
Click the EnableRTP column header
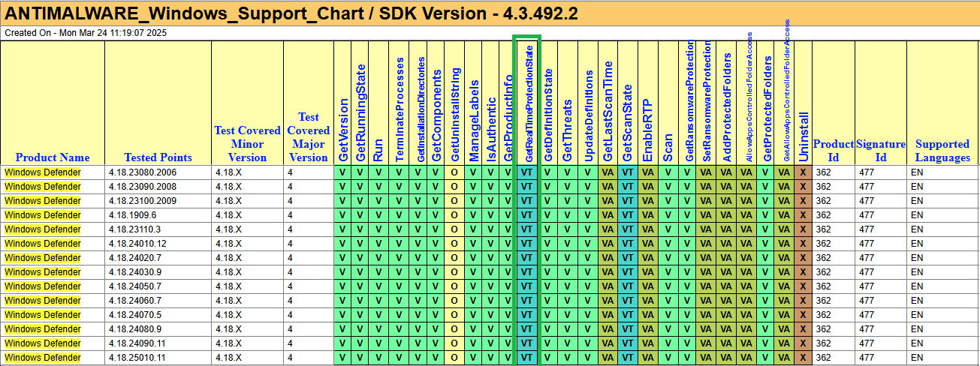tap(648, 130)
